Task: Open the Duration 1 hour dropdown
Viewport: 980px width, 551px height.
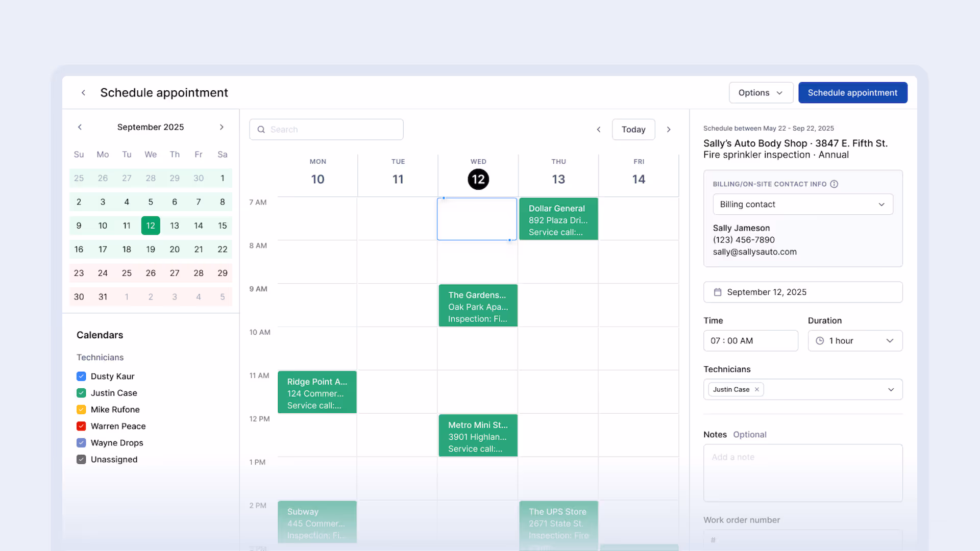Action: pyautogui.click(x=855, y=341)
